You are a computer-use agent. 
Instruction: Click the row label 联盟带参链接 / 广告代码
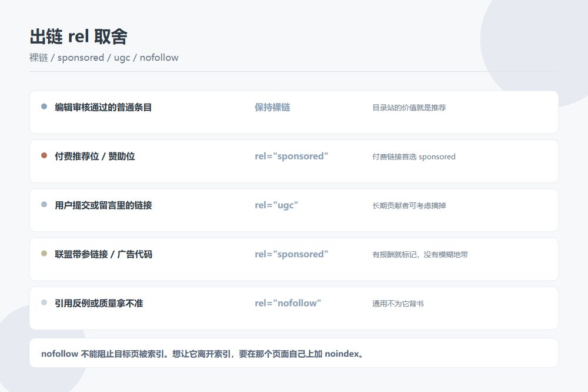(103, 254)
